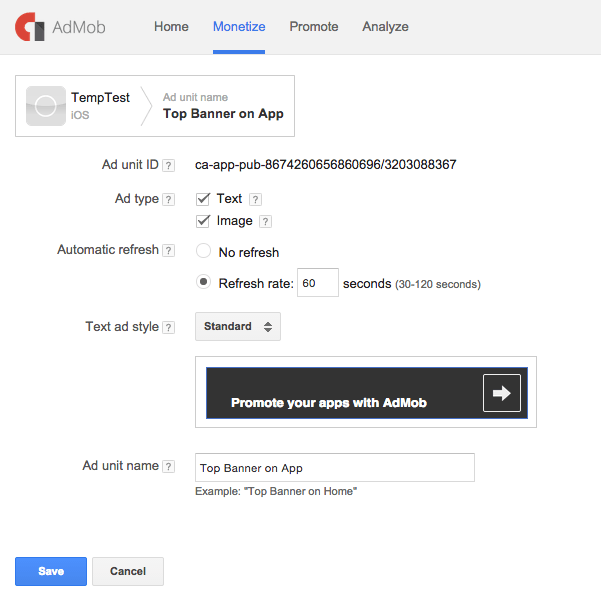Open help icon next to Ad unit name label
Image resolution: width=601 pixels, height=605 pixels.
pos(168,466)
